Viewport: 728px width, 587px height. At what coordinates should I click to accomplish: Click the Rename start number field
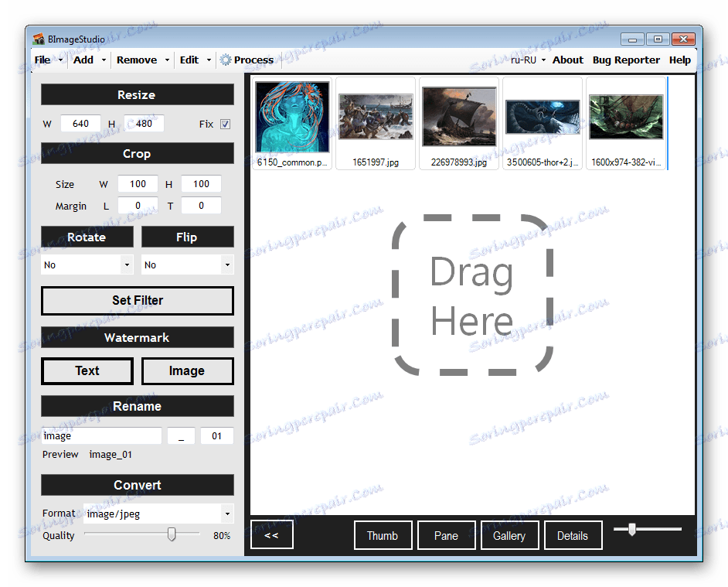[x=217, y=436]
